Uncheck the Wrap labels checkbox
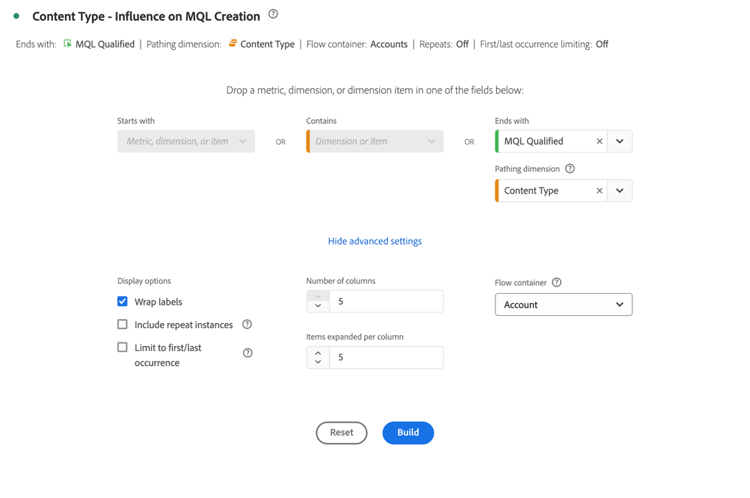Screen dimensions: 750x498 click(123, 301)
